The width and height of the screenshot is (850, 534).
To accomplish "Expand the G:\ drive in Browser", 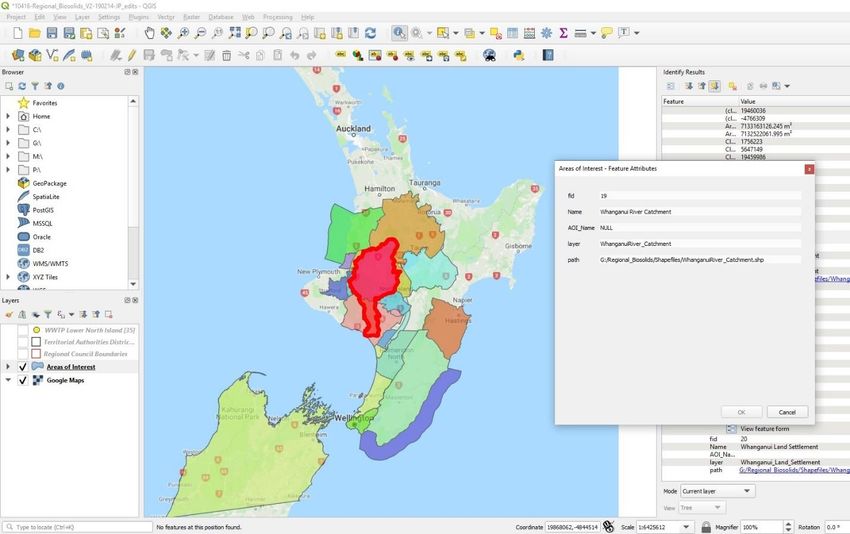I will [x=8, y=143].
